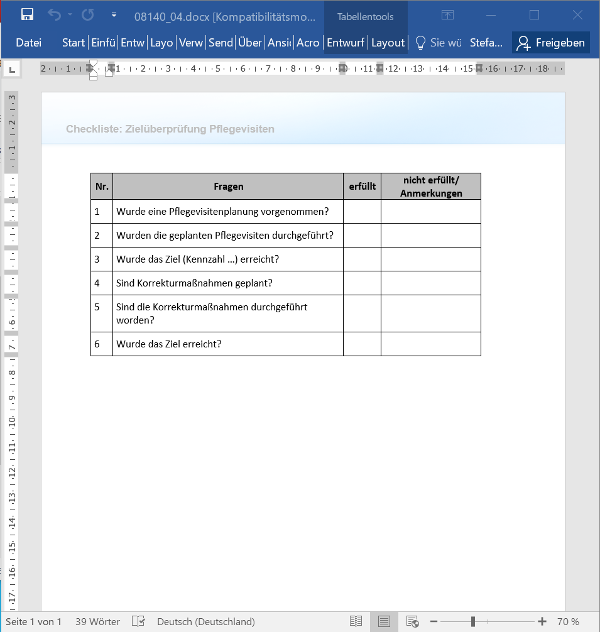Image resolution: width=600 pixels, height=632 pixels.
Task: Undo the last action
Action: 55,15
